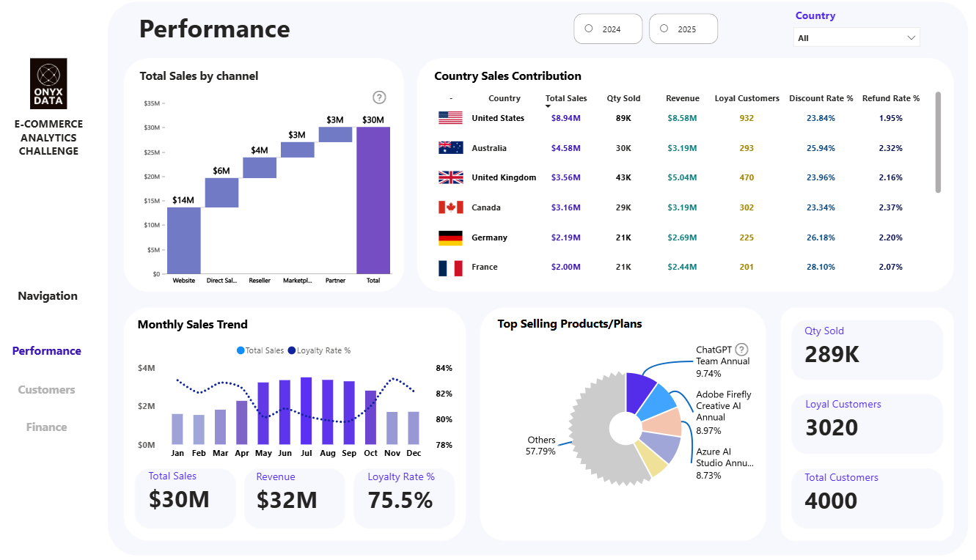The image size is (976, 560).
Task: Select the Website bar in waterfall chart
Action: (184, 240)
